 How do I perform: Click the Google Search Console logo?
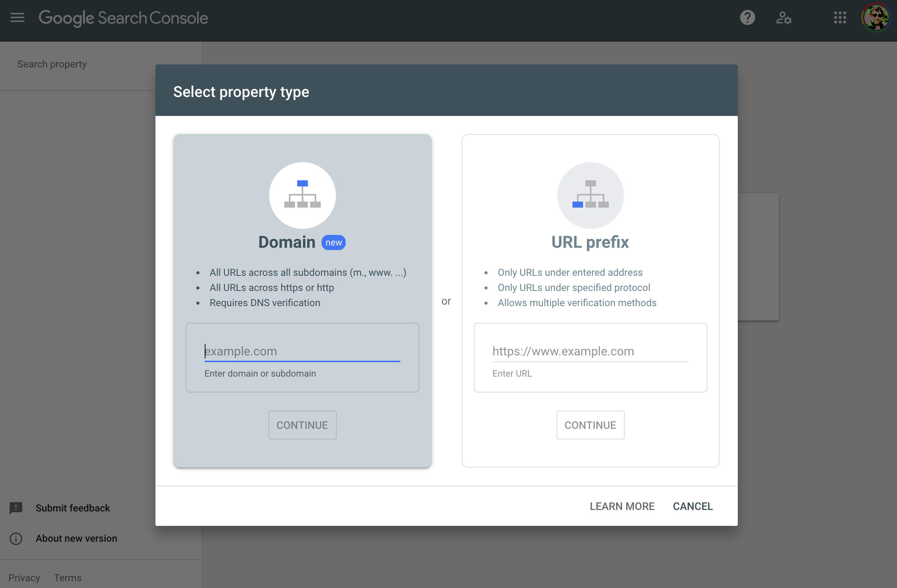(123, 18)
